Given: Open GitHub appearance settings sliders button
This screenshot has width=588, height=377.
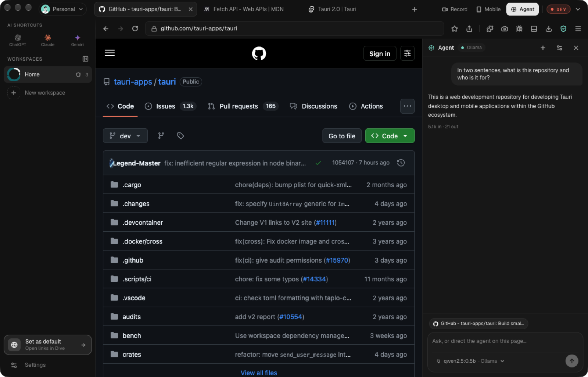Looking at the screenshot, I should (408, 54).
